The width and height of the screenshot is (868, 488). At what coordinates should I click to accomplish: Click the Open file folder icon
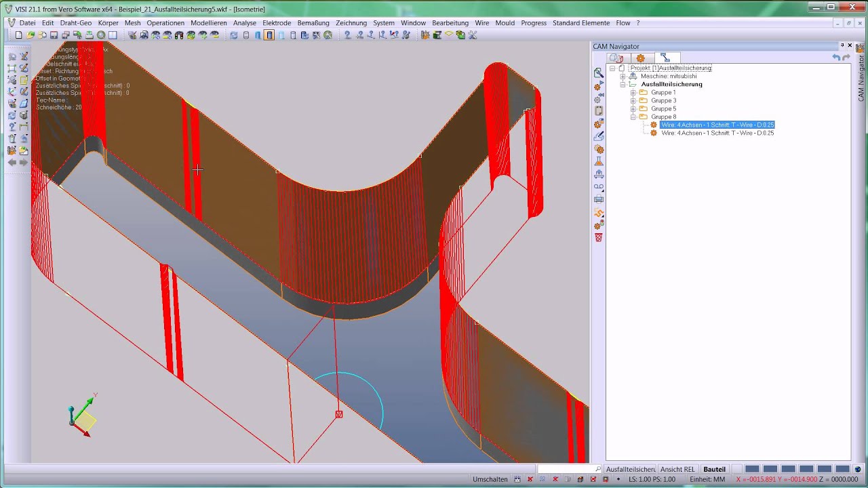point(31,35)
